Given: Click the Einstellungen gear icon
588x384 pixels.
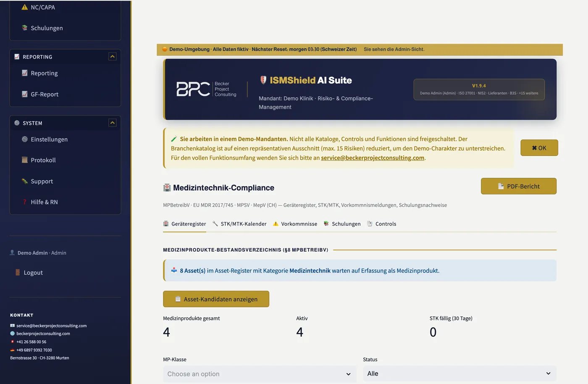Looking at the screenshot, I should 25,139.
